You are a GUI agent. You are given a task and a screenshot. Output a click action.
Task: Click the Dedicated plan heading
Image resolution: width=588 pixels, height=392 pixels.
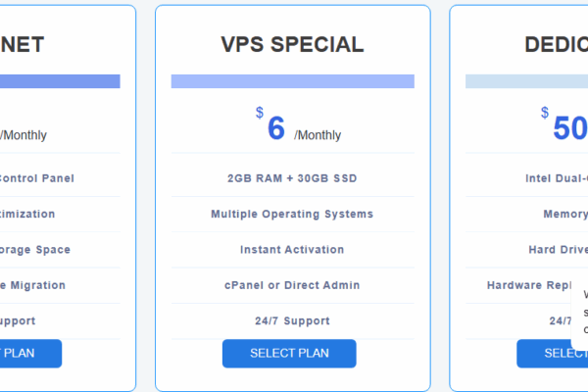pyautogui.click(x=554, y=44)
